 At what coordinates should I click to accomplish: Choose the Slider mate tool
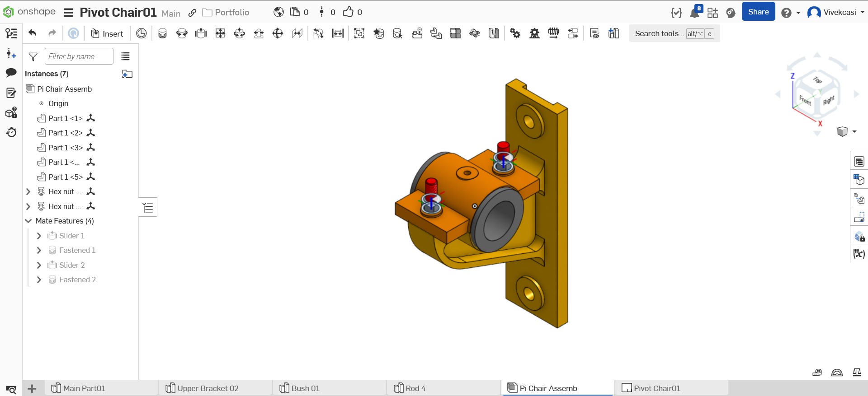(201, 33)
